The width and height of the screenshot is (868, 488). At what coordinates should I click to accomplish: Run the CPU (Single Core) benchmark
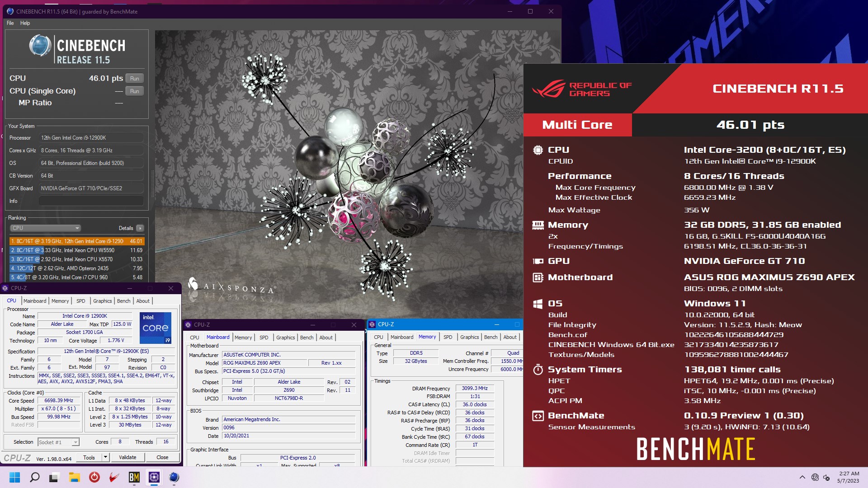[134, 91]
